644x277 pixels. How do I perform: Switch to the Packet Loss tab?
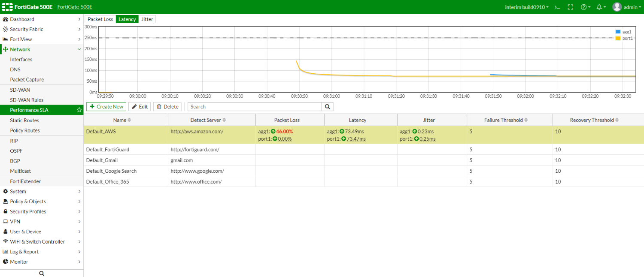100,19
